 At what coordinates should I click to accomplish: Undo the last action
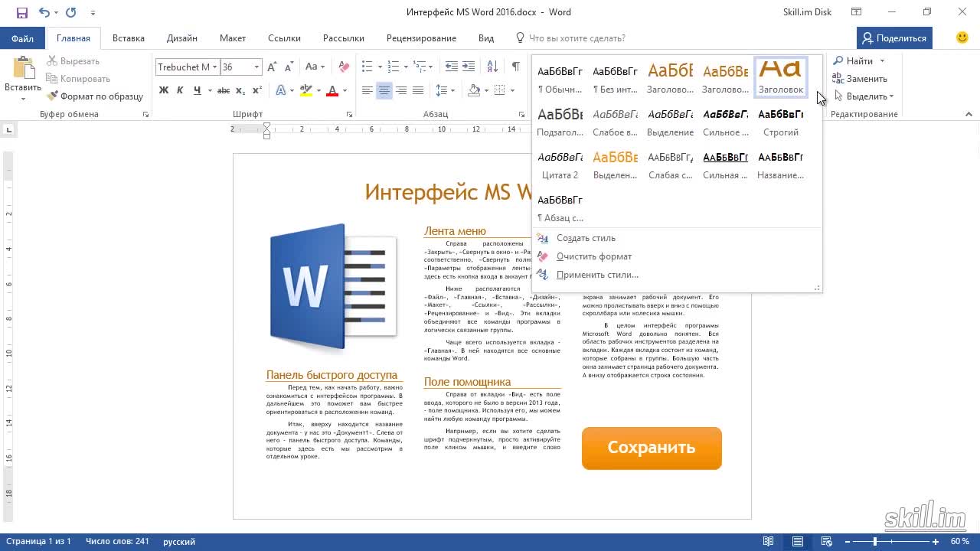click(44, 12)
